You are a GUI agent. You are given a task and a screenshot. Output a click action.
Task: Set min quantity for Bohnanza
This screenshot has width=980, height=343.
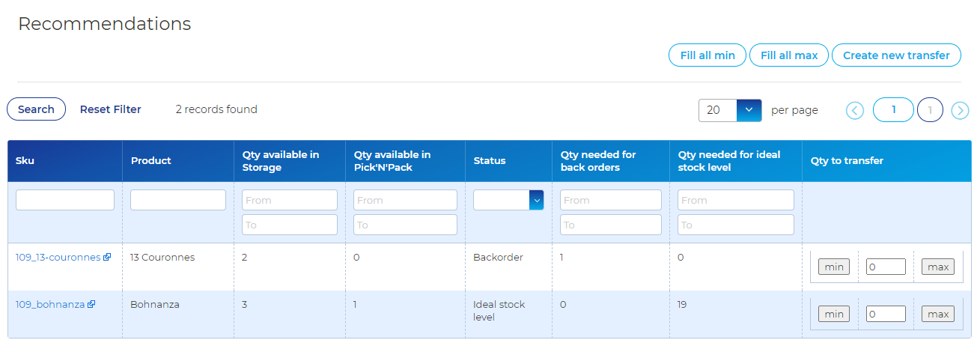833,315
